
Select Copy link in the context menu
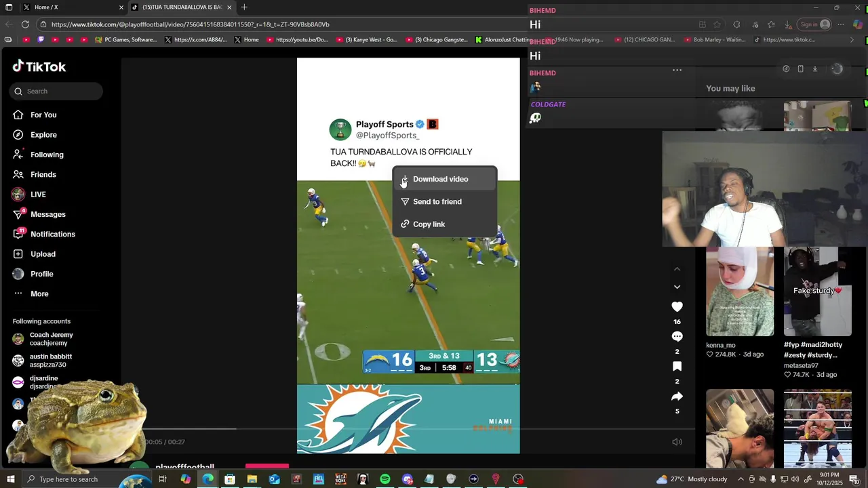point(445,224)
